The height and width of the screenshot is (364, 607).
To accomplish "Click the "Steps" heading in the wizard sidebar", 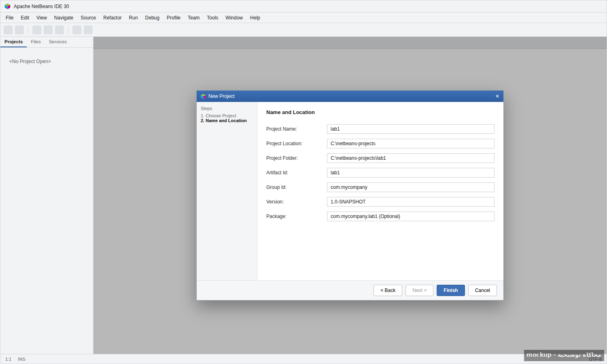I will click(206, 108).
